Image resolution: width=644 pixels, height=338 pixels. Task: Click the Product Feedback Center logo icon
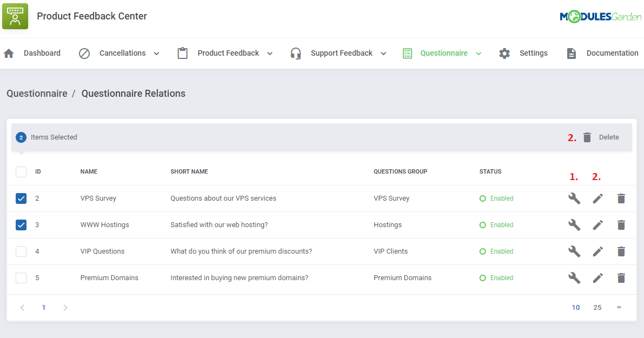click(x=15, y=16)
